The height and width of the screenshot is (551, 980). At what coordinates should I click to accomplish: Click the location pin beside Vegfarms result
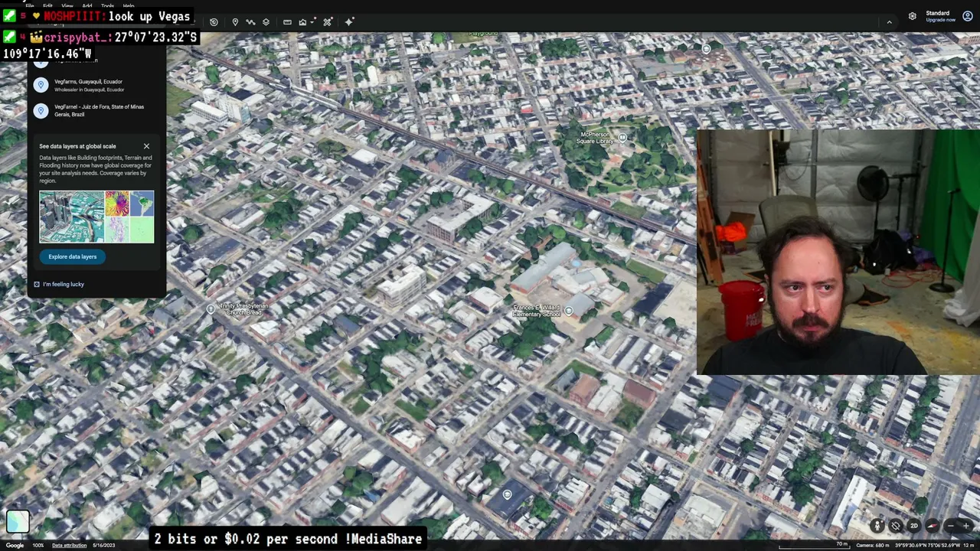[41, 86]
